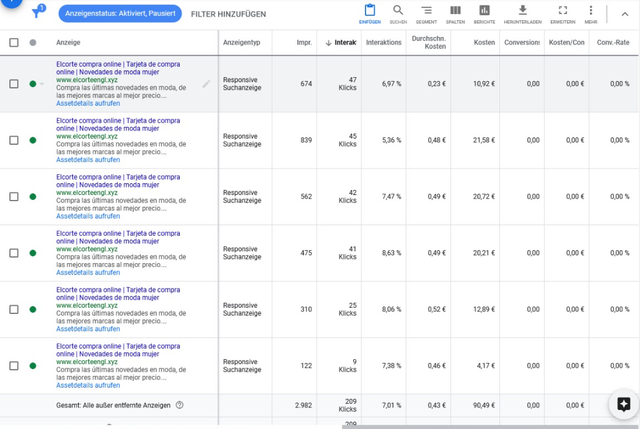Click the Einfügen clipboard icon
This screenshot has height=429, width=640.
(x=370, y=10)
